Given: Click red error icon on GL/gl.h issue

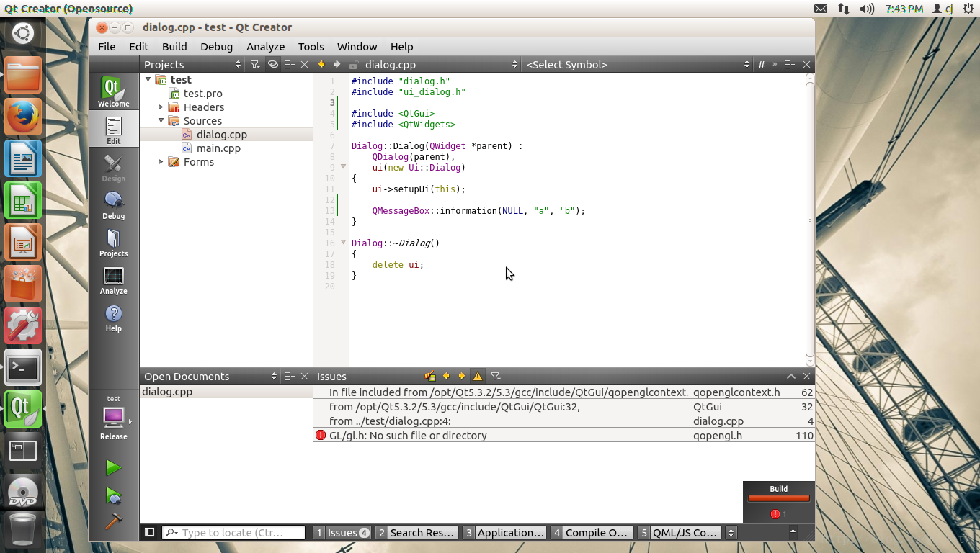Looking at the screenshot, I should 321,435.
